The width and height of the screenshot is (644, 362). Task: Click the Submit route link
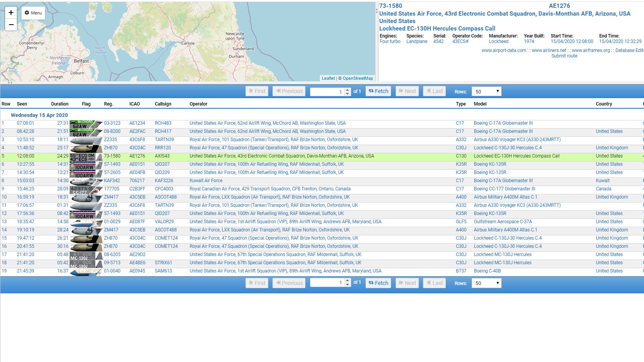pos(564,56)
